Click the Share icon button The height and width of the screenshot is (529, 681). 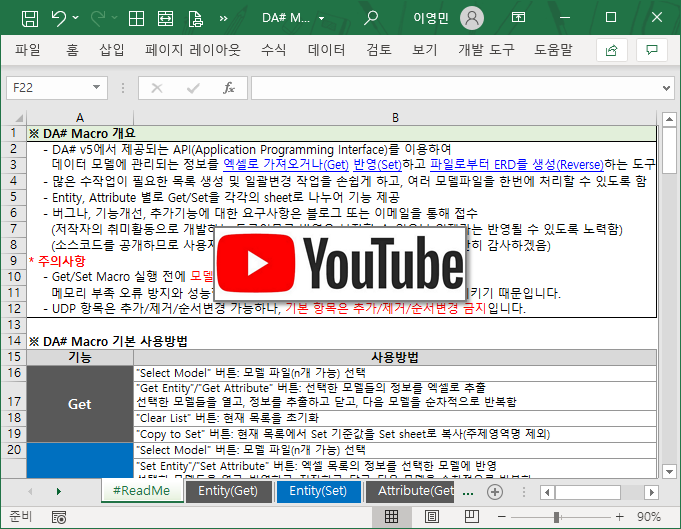[x=612, y=50]
